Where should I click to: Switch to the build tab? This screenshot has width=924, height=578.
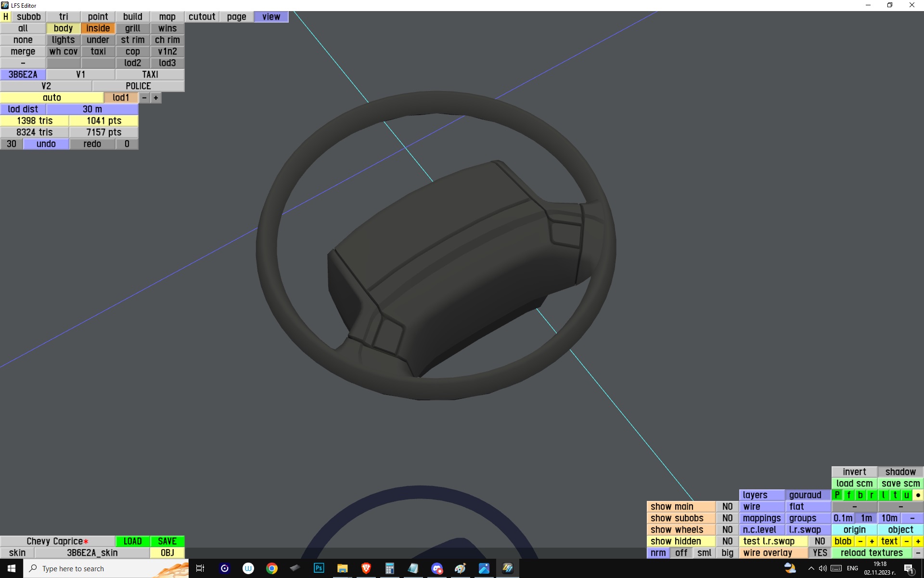pyautogui.click(x=132, y=17)
